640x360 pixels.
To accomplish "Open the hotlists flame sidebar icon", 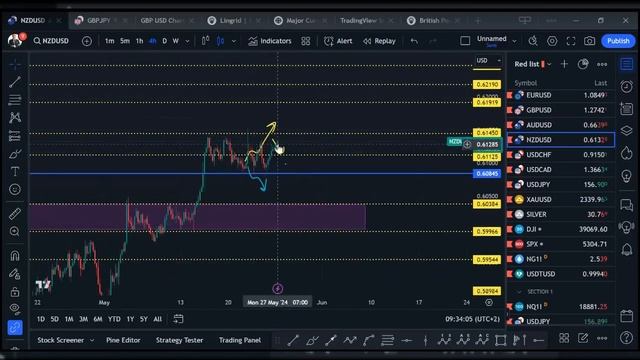I will coord(626,153).
